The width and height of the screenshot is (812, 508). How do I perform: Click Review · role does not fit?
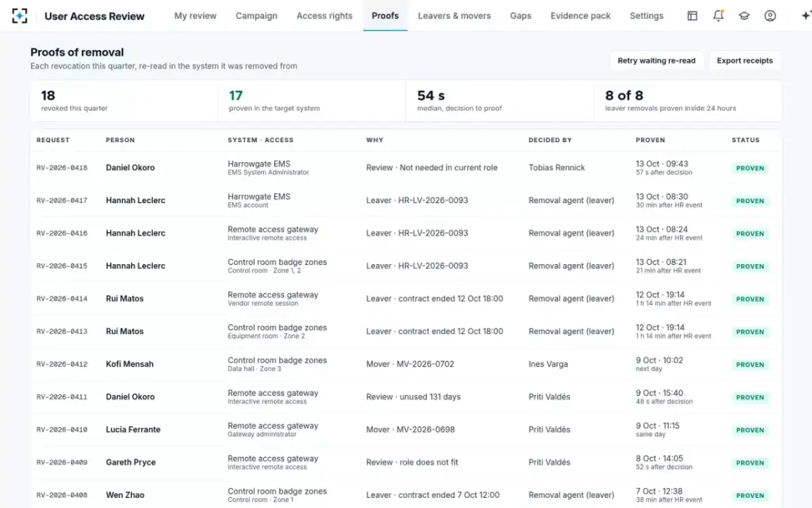pyautogui.click(x=412, y=463)
